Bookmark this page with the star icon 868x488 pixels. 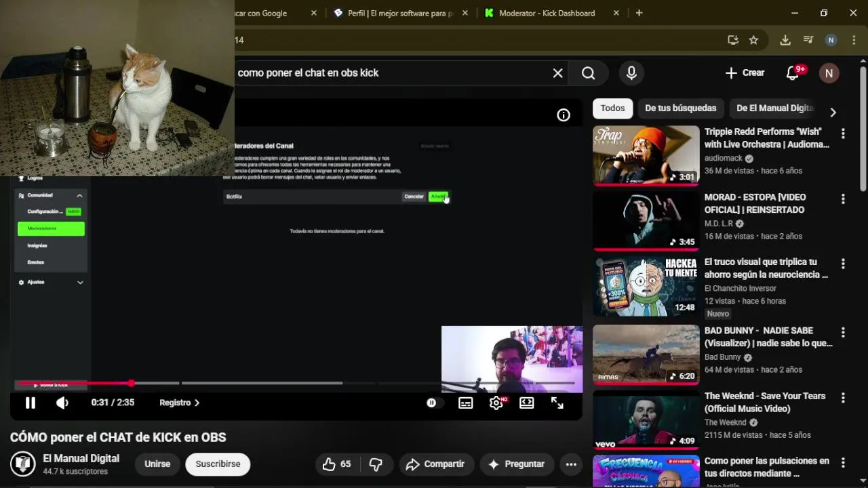[x=753, y=40]
